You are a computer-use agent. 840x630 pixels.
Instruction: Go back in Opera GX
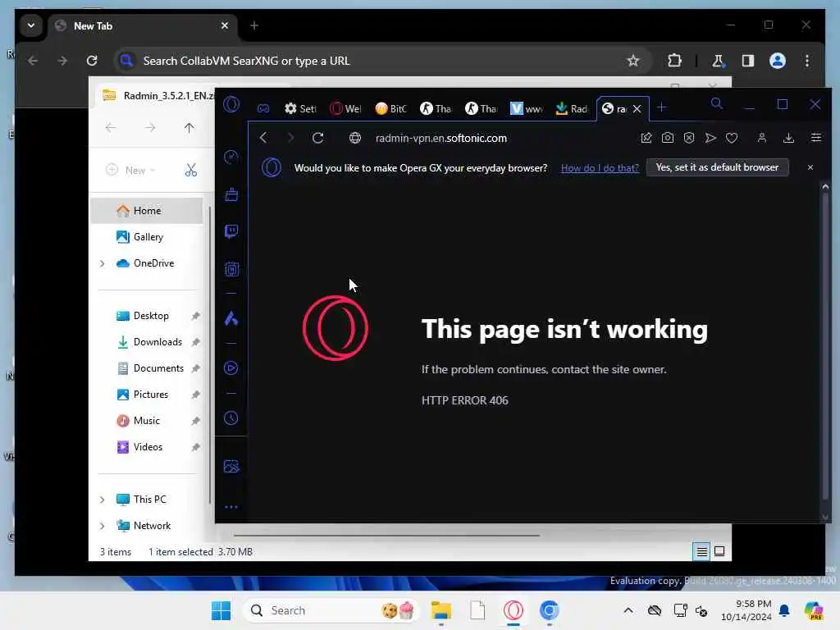(263, 138)
